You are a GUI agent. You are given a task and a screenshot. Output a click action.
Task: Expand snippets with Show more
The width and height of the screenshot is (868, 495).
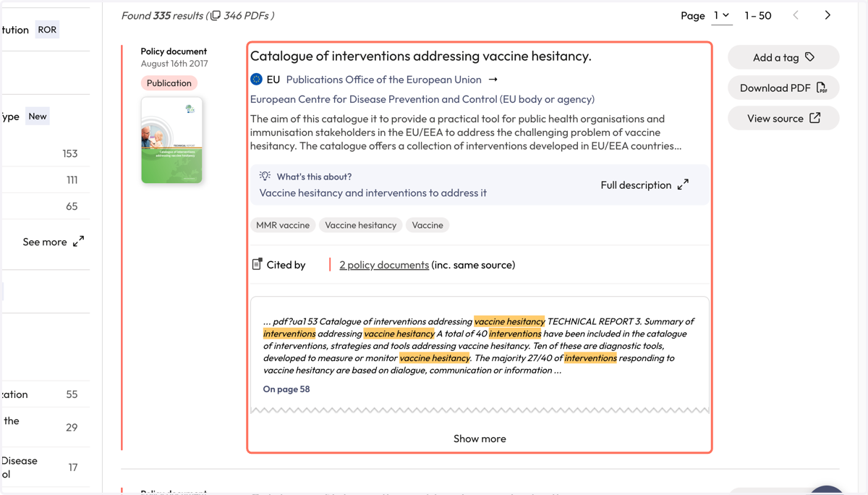pos(480,439)
